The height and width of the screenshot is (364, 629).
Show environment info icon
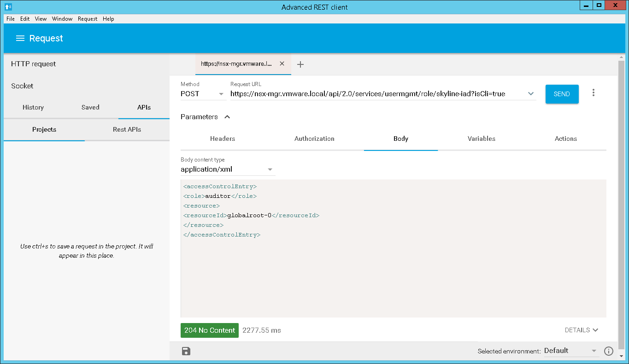tap(609, 351)
